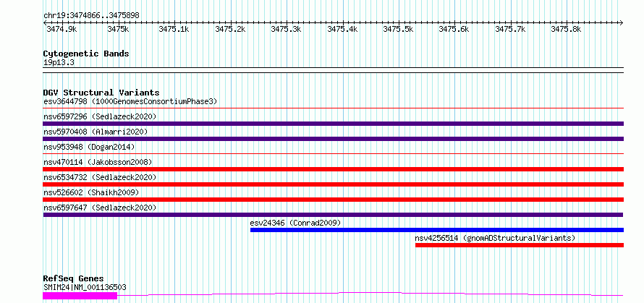Select the SMIM24 magenta exon block
This screenshot has width=644, height=303.
(x=80, y=295)
